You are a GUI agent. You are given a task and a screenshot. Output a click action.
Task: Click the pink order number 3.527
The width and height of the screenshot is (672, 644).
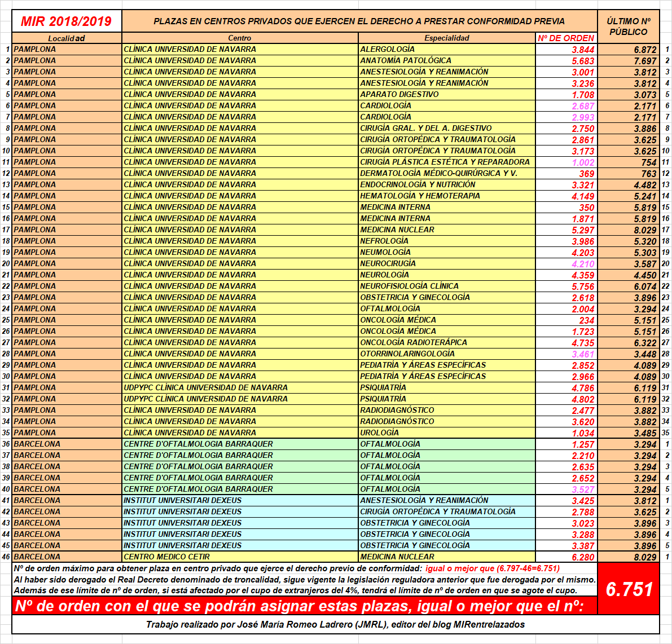pyautogui.click(x=566, y=489)
